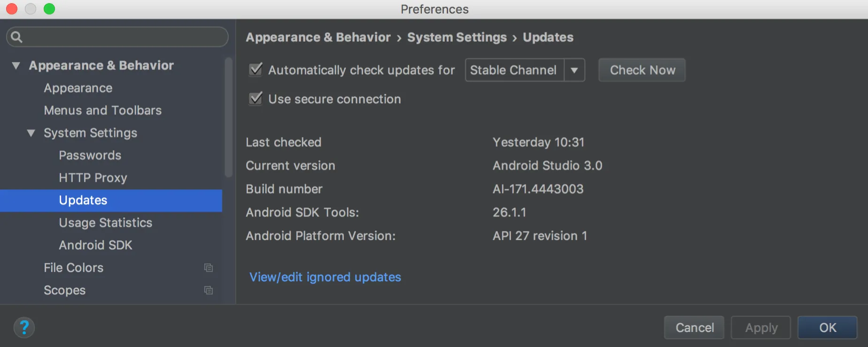Select the Passwords settings item
The width and height of the screenshot is (868, 347).
pyautogui.click(x=90, y=155)
